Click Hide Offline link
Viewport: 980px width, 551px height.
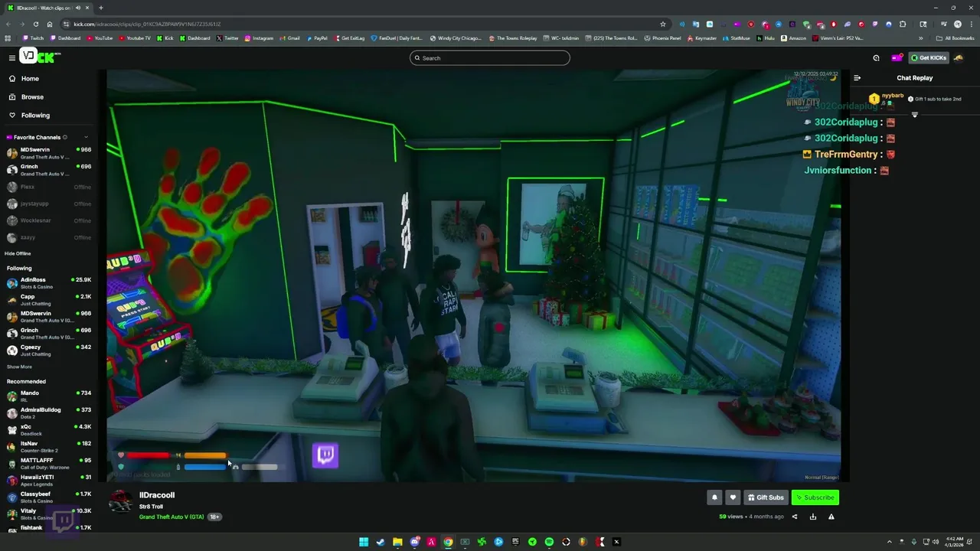(x=18, y=253)
